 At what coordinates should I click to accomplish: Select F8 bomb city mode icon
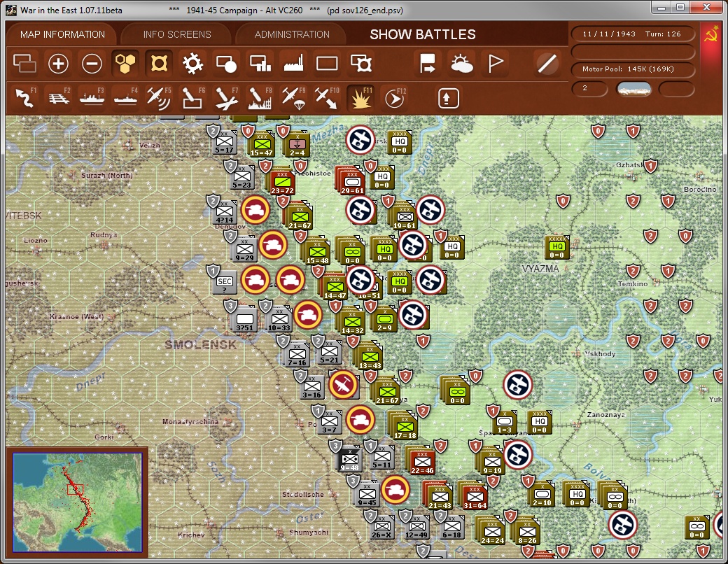click(x=260, y=98)
